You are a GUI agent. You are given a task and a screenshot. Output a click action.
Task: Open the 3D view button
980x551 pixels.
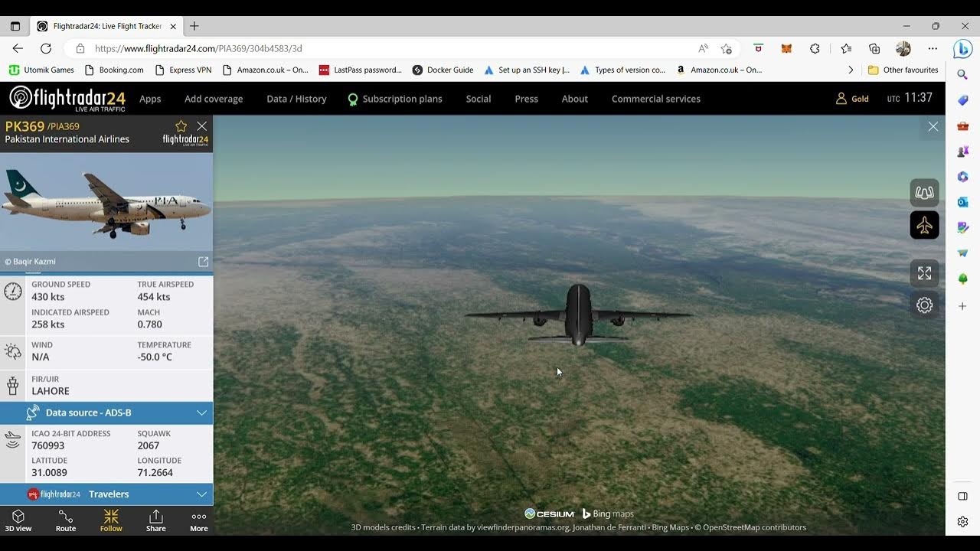click(18, 520)
